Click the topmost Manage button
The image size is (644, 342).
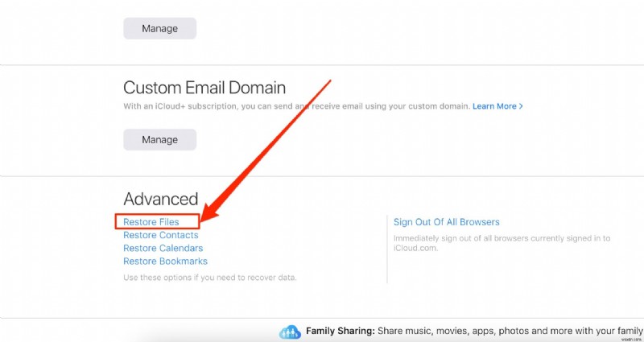click(x=159, y=28)
